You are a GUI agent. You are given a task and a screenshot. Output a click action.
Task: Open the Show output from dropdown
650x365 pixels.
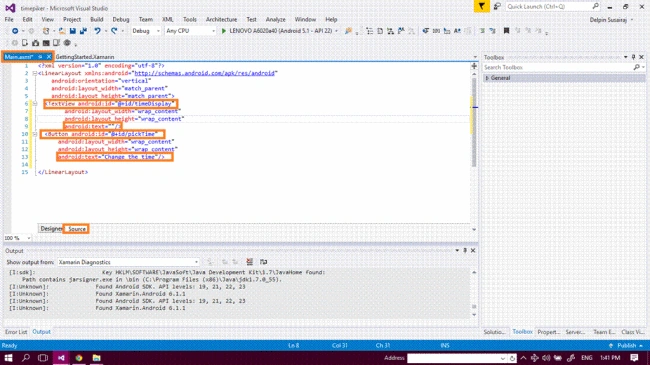(x=128, y=262)
